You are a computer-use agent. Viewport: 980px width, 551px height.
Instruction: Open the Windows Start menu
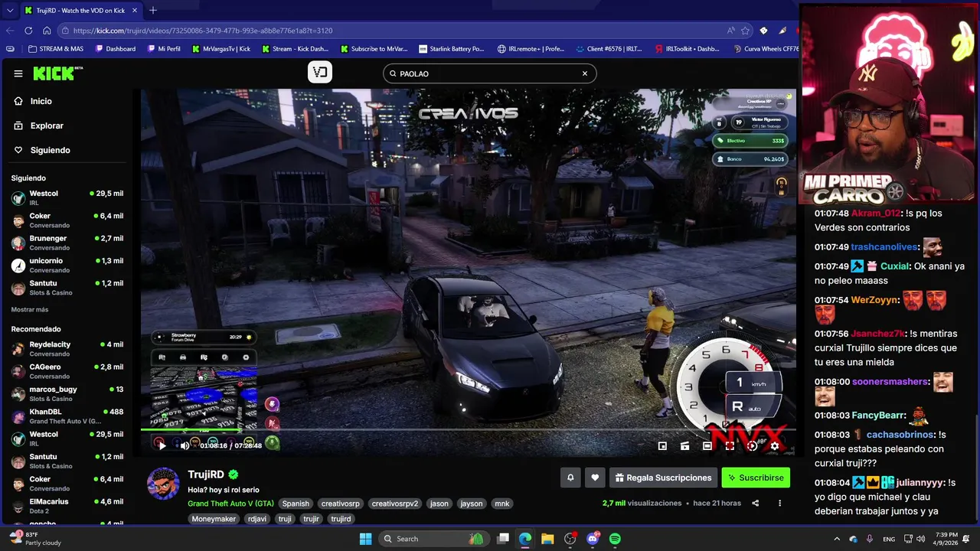[x=366, y=539]
